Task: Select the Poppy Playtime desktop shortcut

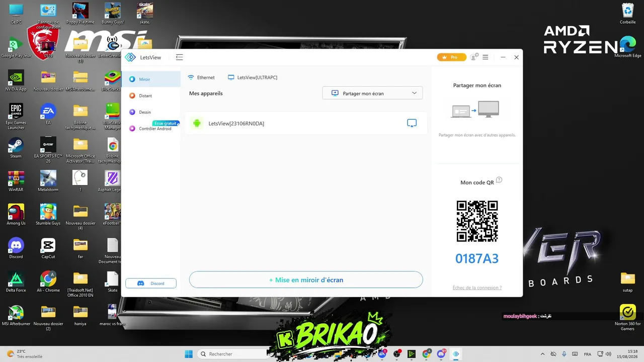Action: tap(80, 14)
